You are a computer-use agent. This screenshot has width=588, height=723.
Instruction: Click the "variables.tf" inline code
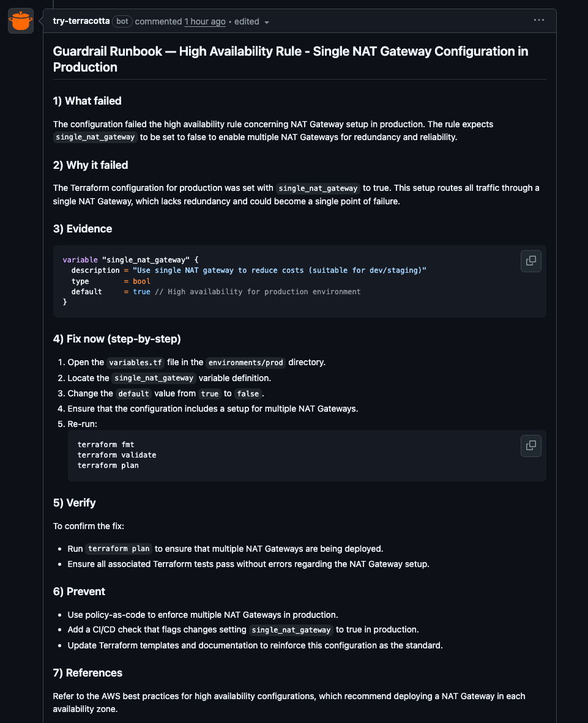point(135,363)
